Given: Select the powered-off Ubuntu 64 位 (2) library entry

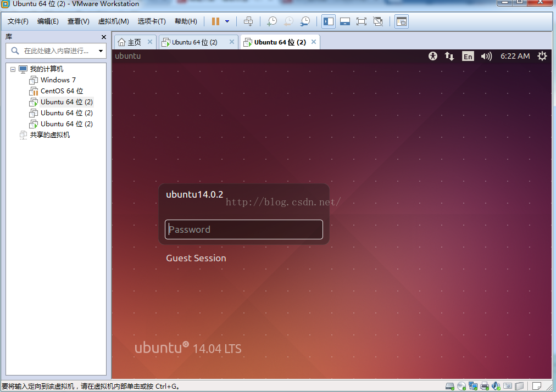Looking at the screenshot, I should pos(66,113).
